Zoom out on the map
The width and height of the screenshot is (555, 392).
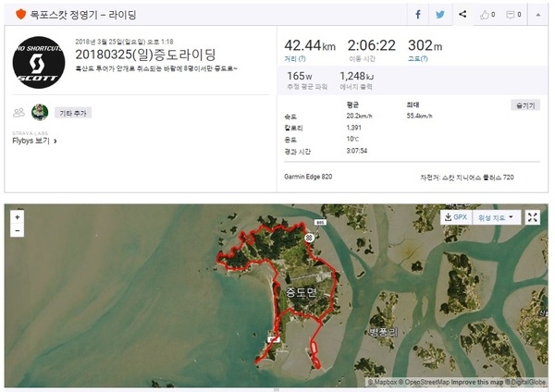point(18,231)
